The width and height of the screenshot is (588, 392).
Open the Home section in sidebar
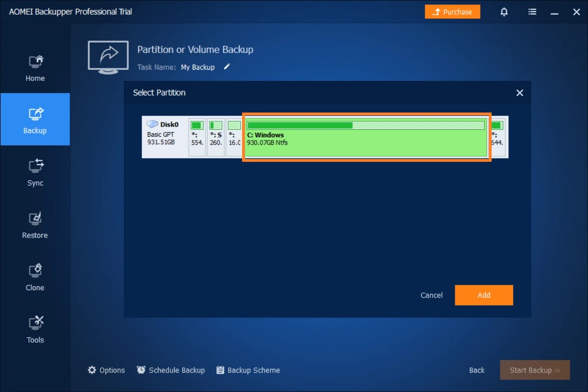pyautogui.click(x=35, y=68)
